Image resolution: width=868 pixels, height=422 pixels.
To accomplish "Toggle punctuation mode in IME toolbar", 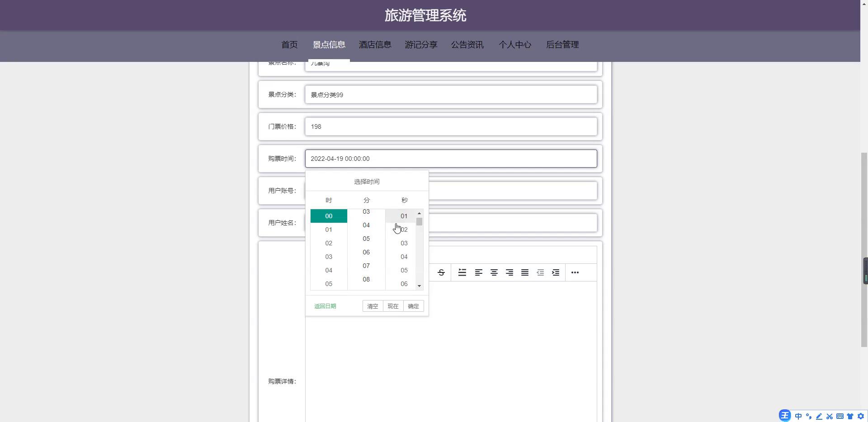I will point(809,416).
